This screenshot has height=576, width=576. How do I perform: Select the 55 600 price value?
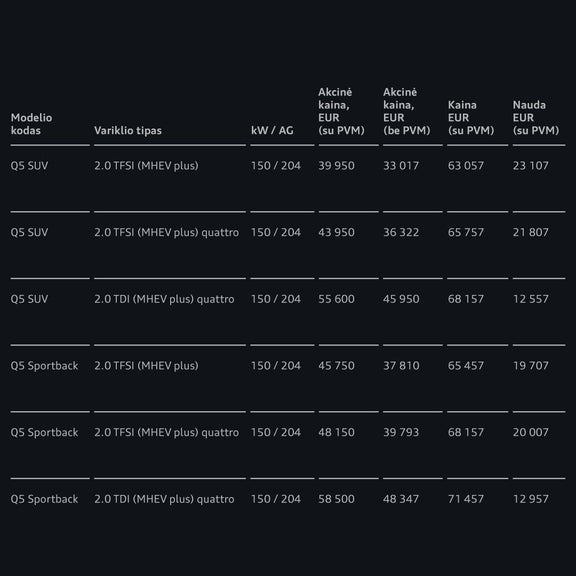point(336,299)
